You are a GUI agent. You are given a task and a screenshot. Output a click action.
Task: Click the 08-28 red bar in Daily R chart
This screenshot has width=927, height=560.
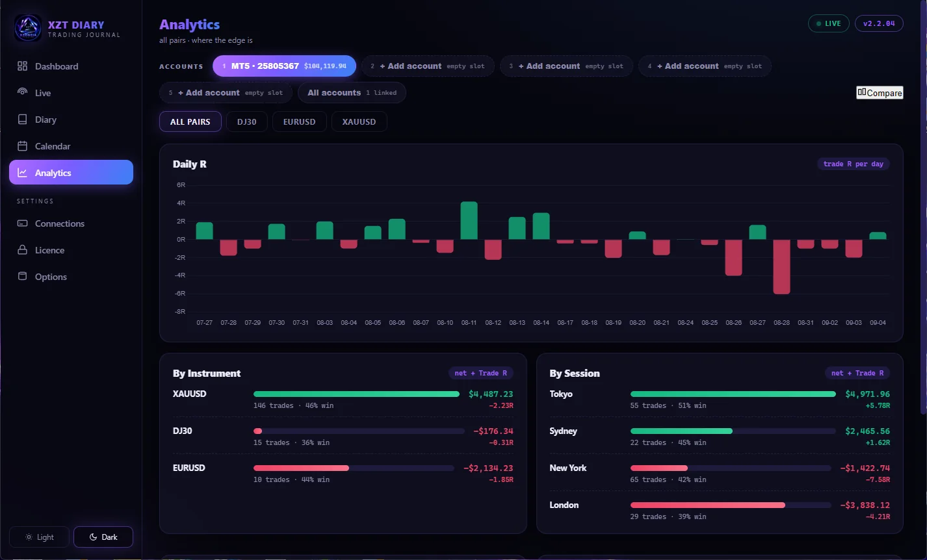click(x=781, y=267)
